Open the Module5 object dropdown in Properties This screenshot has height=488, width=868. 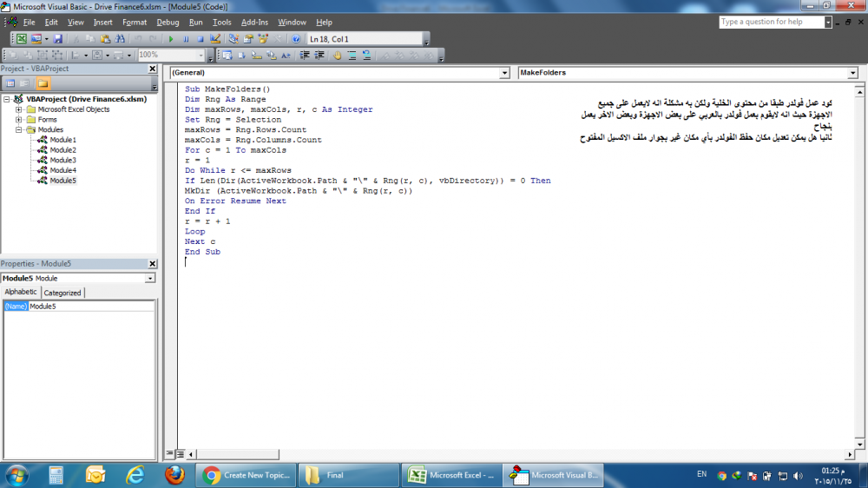coord(150,279)
